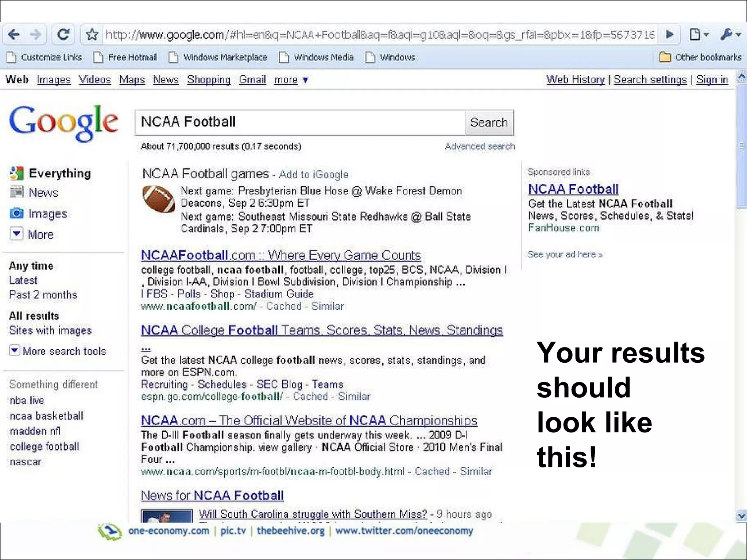Viewport: 747px width, 560px height.
Task: Click See your ad here link
Action: click(x=565, y=254)
